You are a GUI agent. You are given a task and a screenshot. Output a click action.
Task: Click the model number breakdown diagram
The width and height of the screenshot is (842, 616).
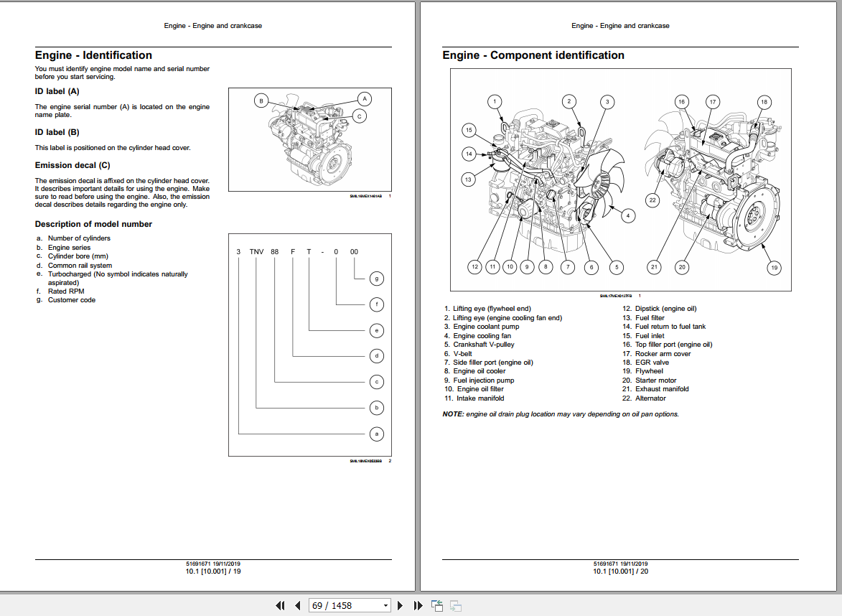tap(309, 345)
